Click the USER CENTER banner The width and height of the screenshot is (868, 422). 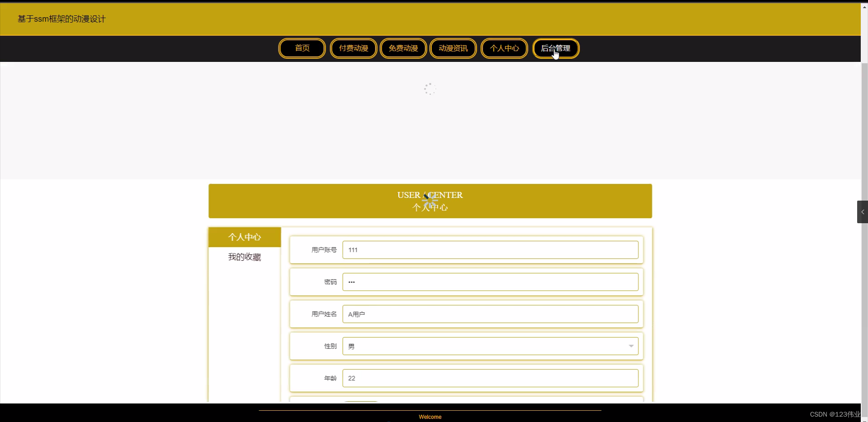(429, 201)
